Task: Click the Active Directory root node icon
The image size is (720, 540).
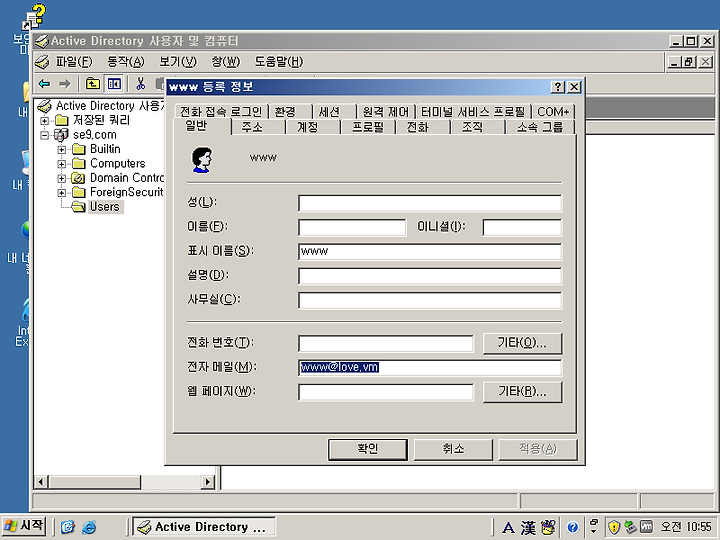Action: pos(44,106)
